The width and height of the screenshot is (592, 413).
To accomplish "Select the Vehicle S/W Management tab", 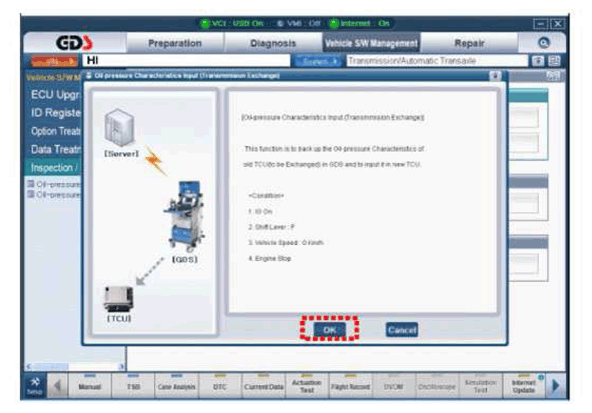I will point(371,43).
